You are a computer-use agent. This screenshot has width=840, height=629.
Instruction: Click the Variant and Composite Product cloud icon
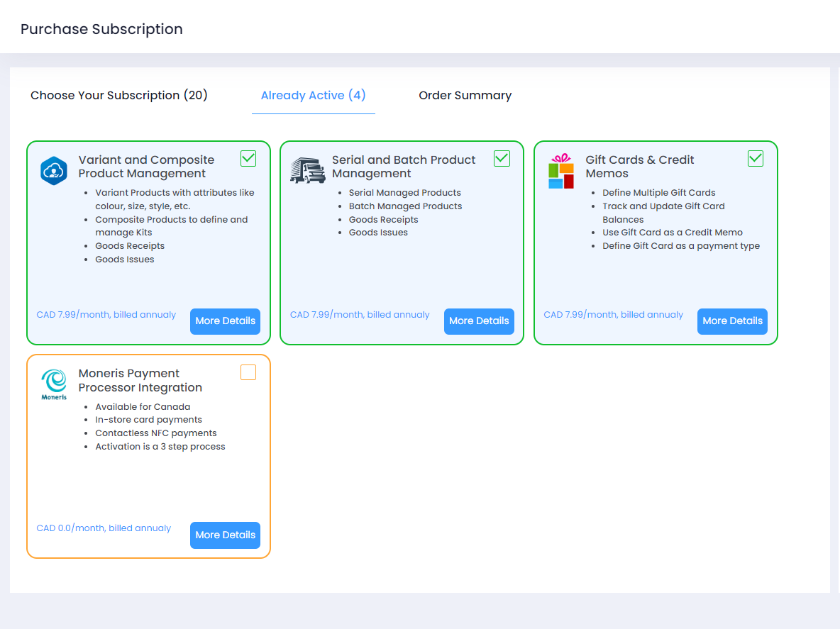coord(54,172)
